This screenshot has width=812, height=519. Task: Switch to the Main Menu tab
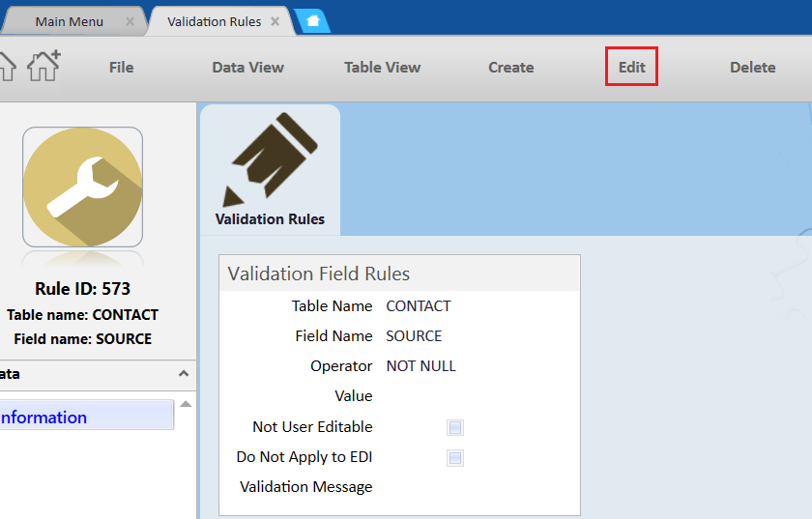[70, 22]
